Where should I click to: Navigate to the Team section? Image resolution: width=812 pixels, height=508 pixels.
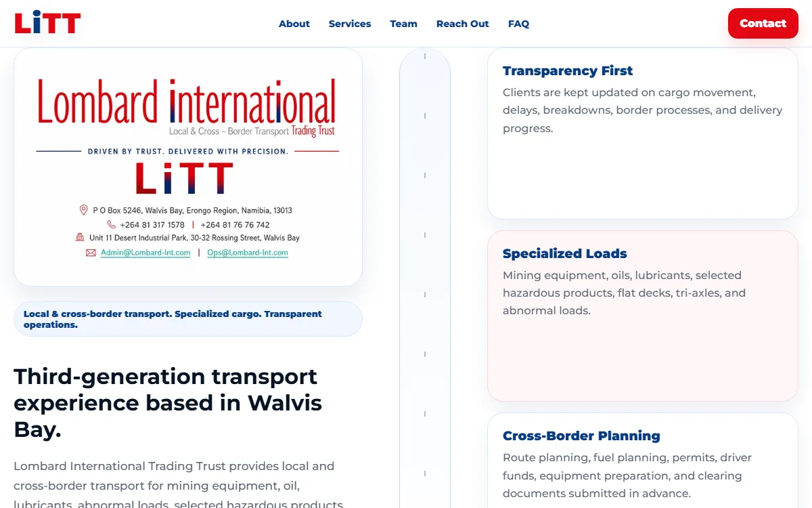[403, 24]
